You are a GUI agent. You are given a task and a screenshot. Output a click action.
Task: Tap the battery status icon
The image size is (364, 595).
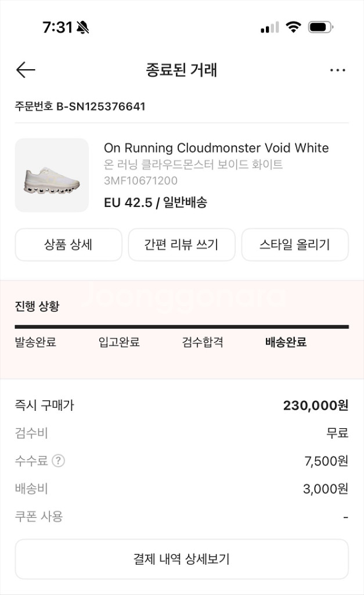tap(320, 27)
